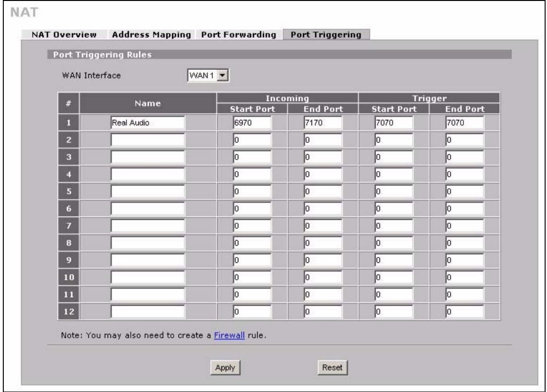Click rule 12 trigger start port field
Viewport: 547px width, 392px height.
point(394,311)
